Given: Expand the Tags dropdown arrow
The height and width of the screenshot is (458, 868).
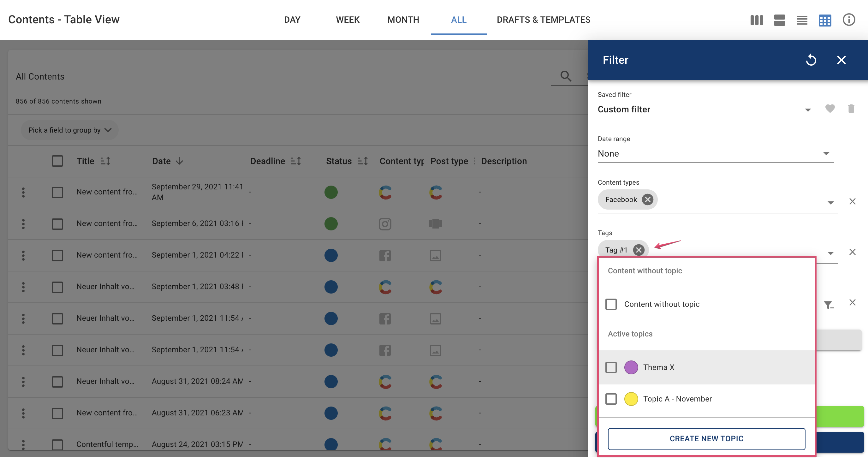Looking at the screenshot, I should (x=831, y=253).
